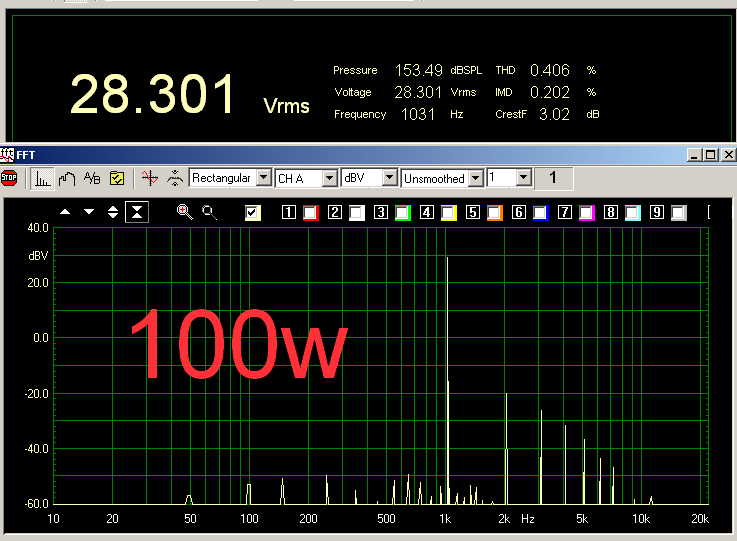Click the zoom-in magnifier icon
This screenshot has width=737, height=541.
184,211
